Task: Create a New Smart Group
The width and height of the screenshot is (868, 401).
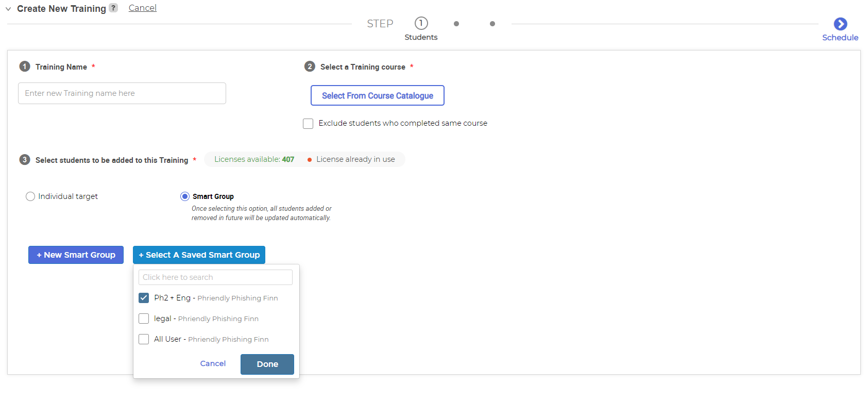Action: (76, 255)
